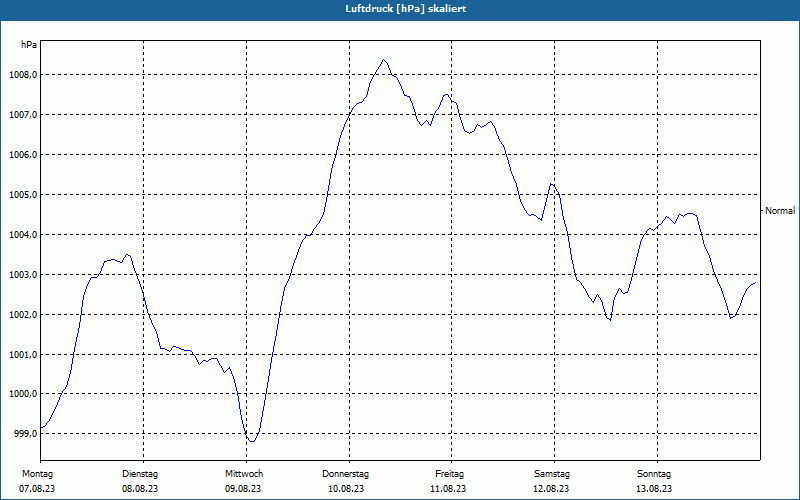Click the 1005,0 axis label
Screen dimensions: 800x500
point(23,195)
